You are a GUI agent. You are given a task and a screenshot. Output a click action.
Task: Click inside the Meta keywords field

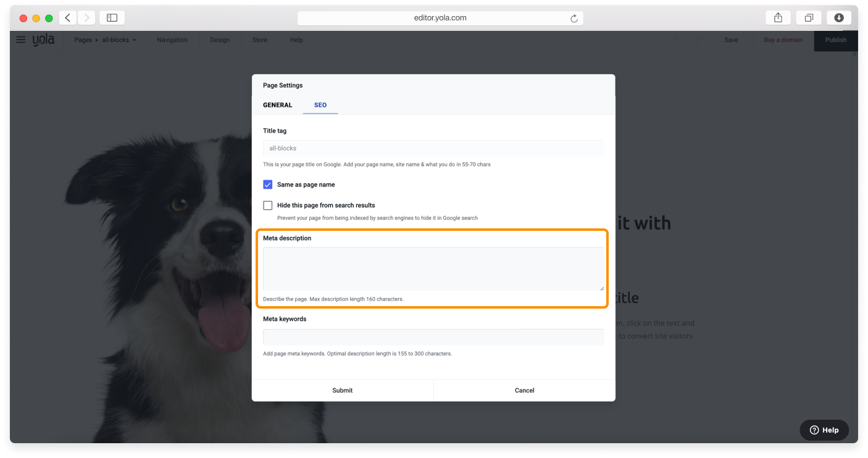click(433, 336)
